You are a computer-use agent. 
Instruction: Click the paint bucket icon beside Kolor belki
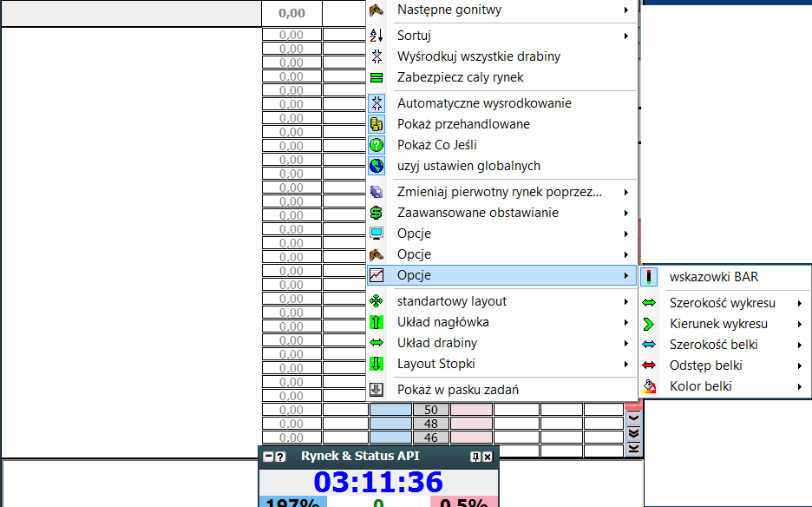[x=649, y=386]
